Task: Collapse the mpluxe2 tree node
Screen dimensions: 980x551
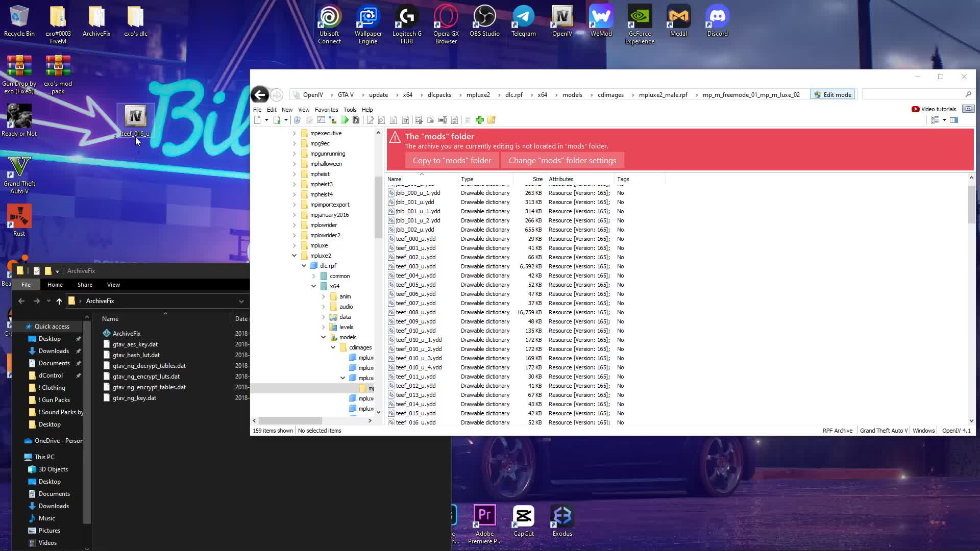Action: [294, 256]
